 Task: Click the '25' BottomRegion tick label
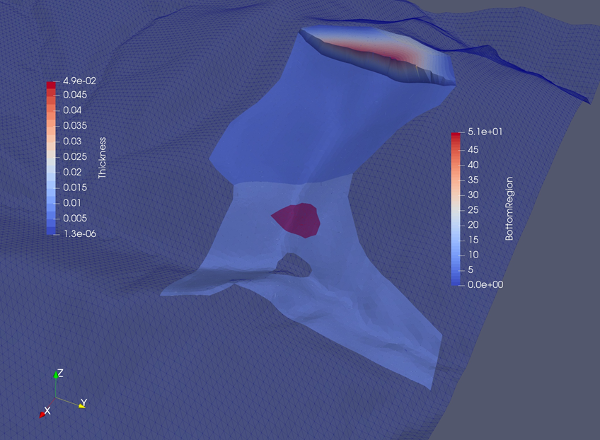tap(473, 210)
